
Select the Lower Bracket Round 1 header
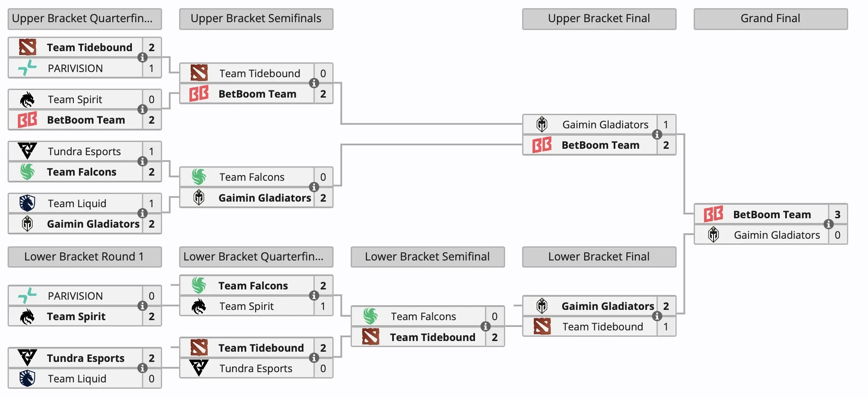[84, 257]
